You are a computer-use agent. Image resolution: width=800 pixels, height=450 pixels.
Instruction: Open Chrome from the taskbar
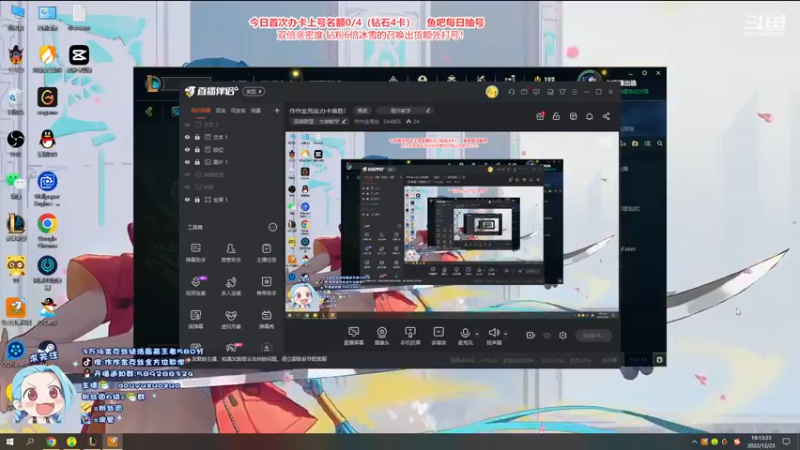point(51,441)
